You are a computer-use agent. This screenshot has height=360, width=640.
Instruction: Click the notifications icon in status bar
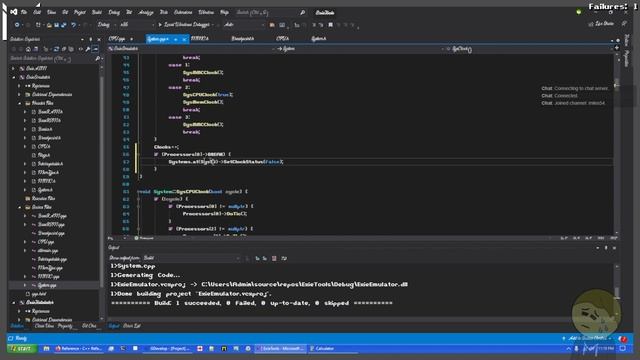(622, 339)
